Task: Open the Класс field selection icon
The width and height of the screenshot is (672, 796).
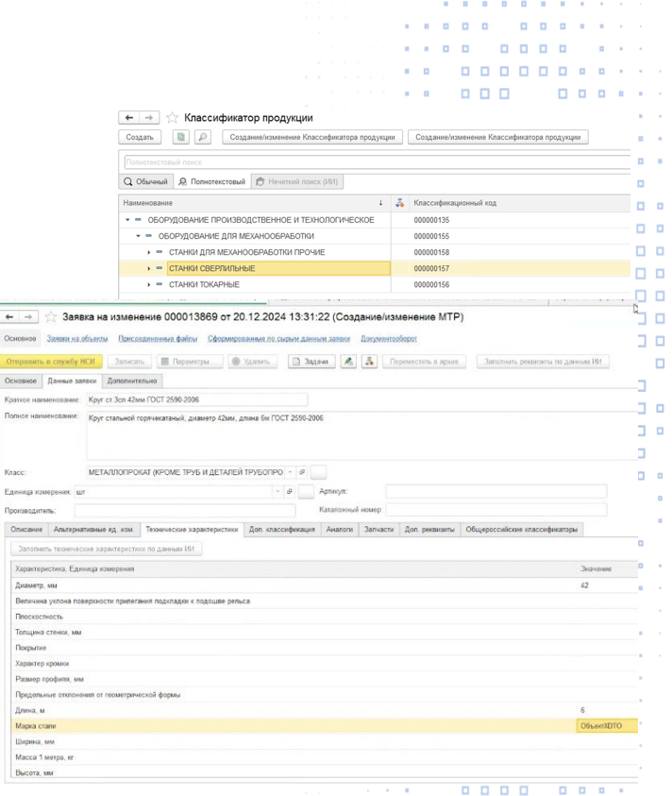Action: tap(302, 472)
